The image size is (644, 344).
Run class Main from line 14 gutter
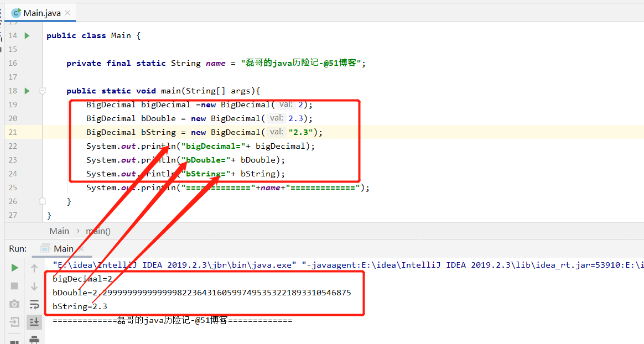[27, 36]
